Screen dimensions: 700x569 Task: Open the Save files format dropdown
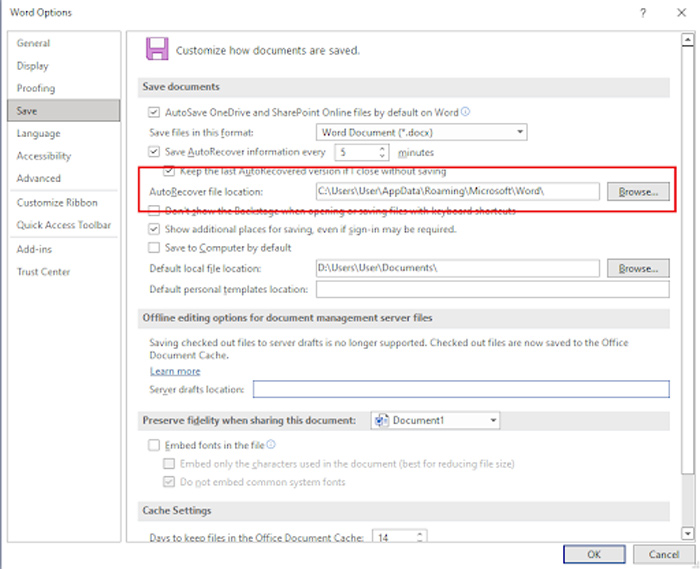coord(519,132)
